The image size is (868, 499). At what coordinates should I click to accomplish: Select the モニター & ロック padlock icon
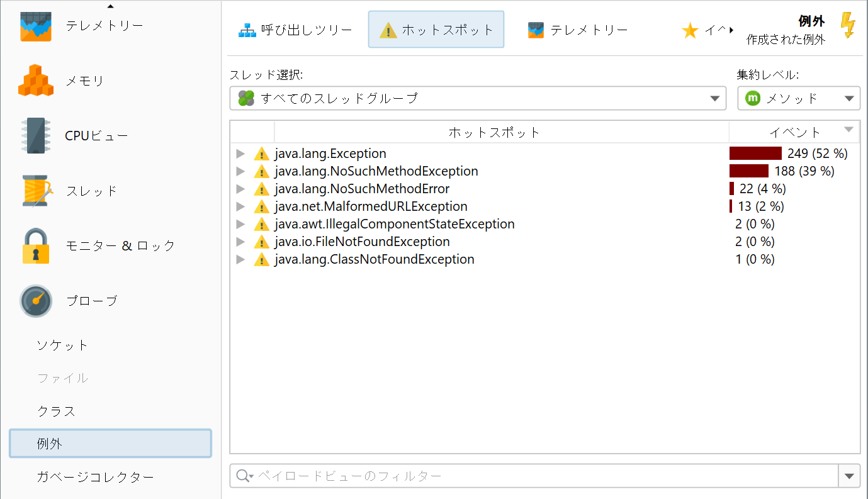pos(35,245)
